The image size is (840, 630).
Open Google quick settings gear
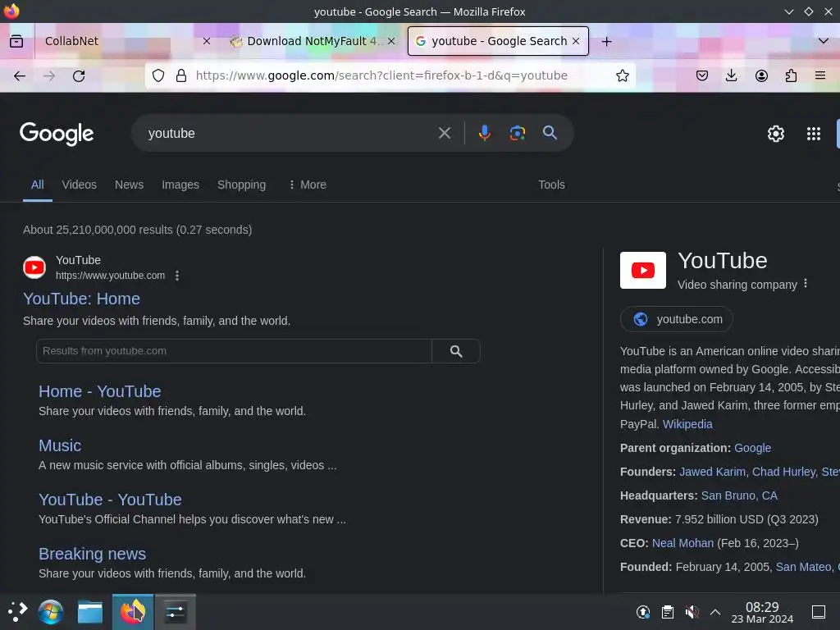click(x=776, y=134)
